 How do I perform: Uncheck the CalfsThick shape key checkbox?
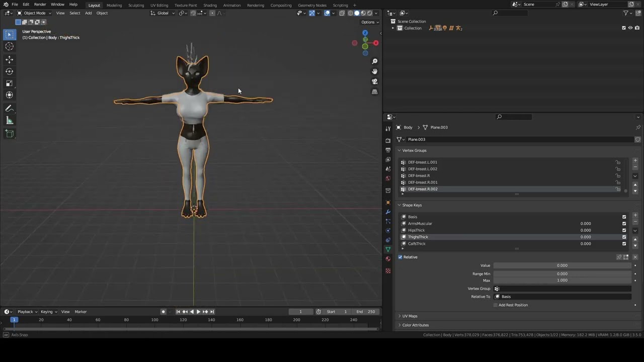624,244
